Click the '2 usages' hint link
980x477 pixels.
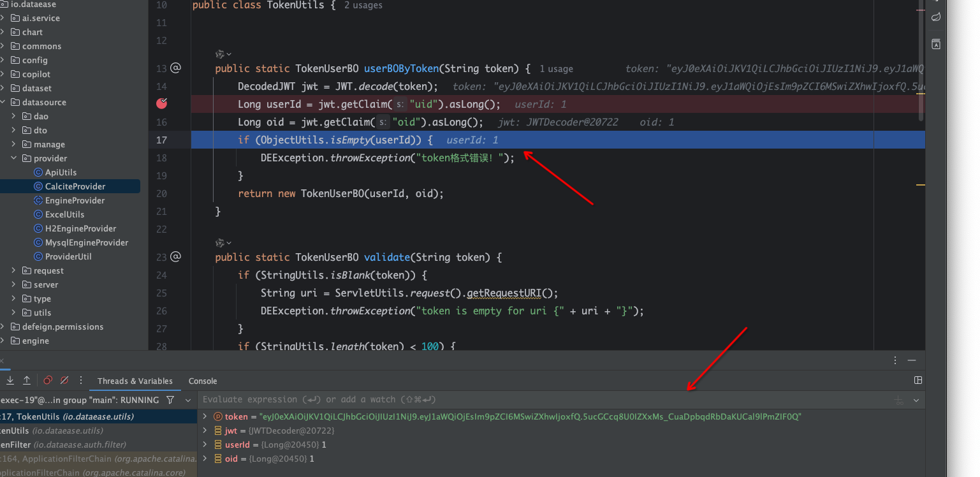363,5
